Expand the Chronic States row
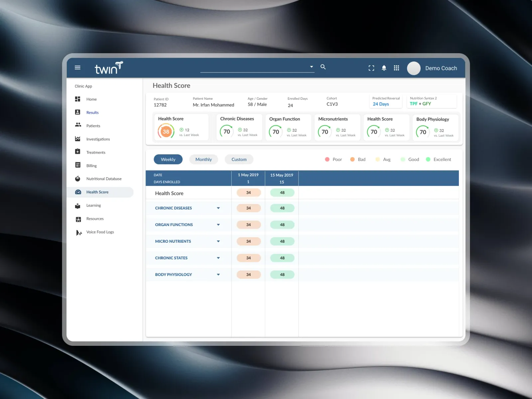This screenshot has width=532, height=399. [x=218, y=258]
